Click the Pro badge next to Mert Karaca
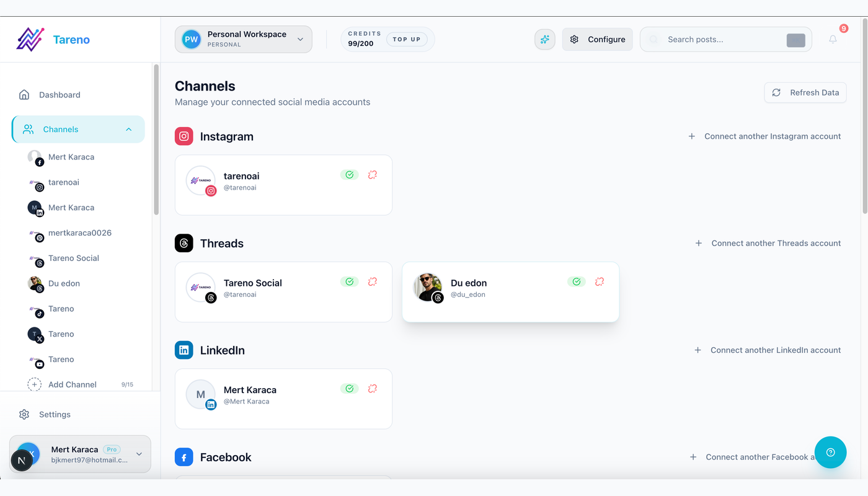This screenshot has height=496, width=868. click(x=112, y=449)
